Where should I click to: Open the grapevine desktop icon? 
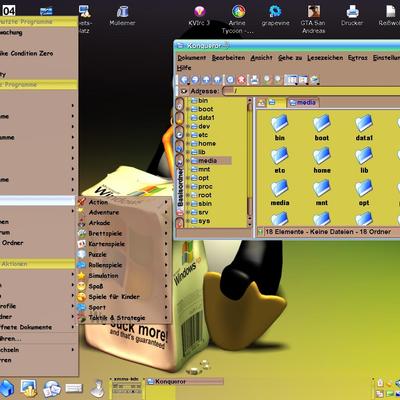275,16
